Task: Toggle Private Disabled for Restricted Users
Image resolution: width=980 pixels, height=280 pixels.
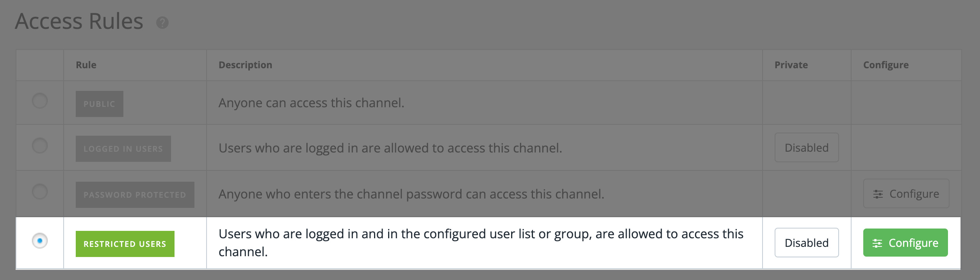Action: tap(806, 243)
